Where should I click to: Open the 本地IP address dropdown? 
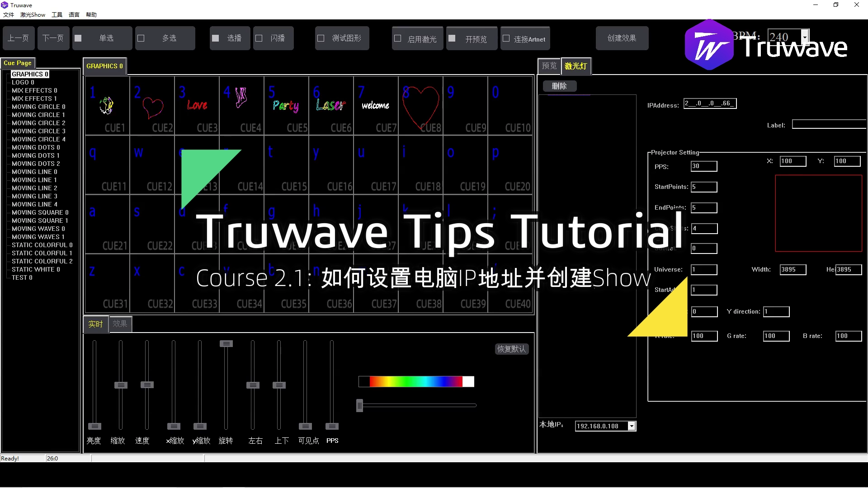(632, 426)
